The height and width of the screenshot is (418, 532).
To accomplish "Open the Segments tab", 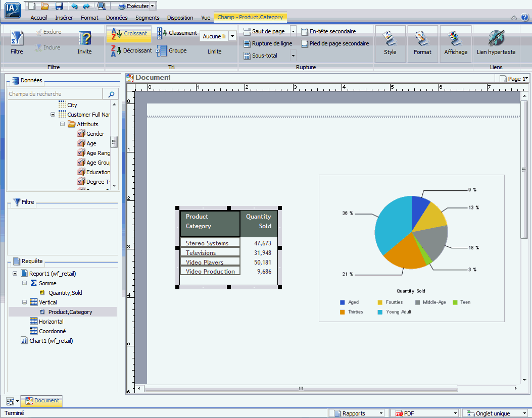I will [147, 18].
